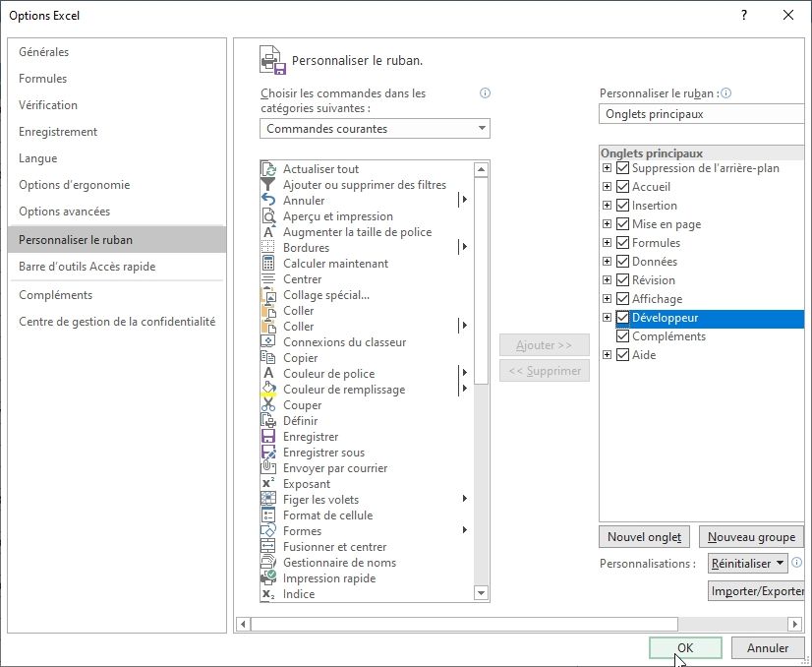Uncheck the Données checkbox
This screenshot has height=667, width=812.
coord(622,262)
